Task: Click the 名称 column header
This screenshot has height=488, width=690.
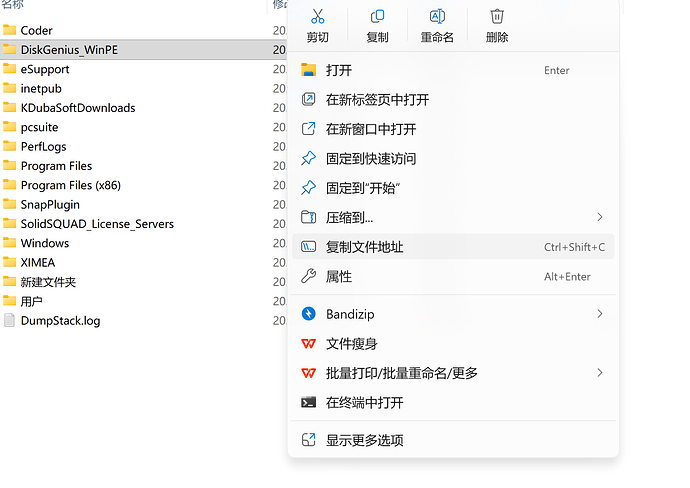Action: 12,4
